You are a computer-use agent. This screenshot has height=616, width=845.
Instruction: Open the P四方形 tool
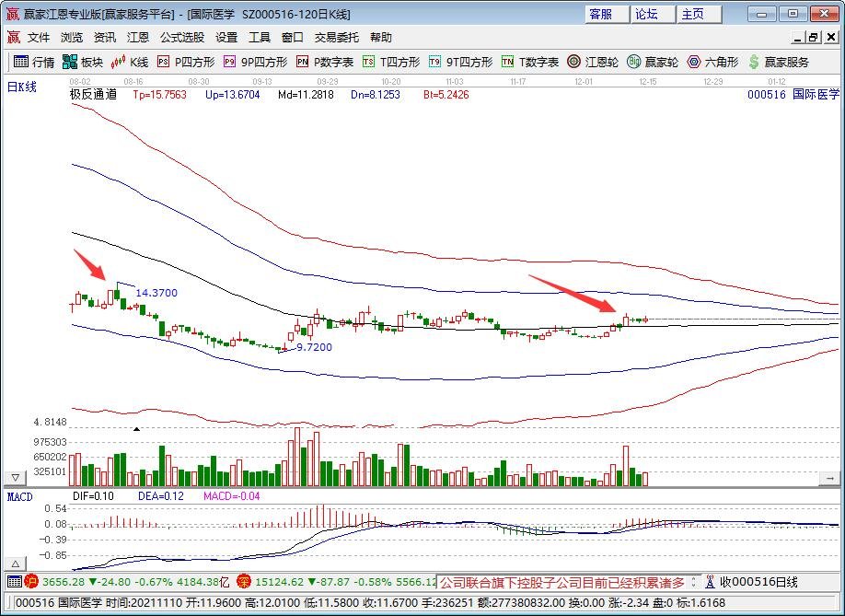click(x=186, y=62)
